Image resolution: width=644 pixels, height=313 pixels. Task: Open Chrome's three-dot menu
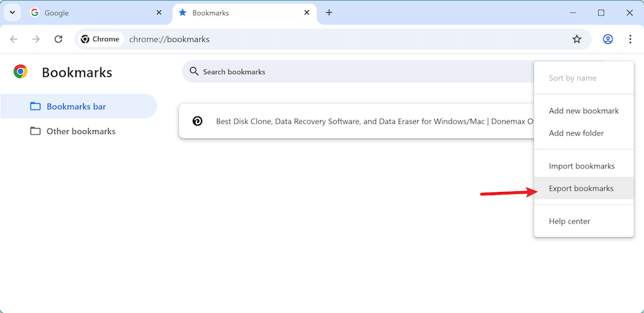click(x=630, y=39)
